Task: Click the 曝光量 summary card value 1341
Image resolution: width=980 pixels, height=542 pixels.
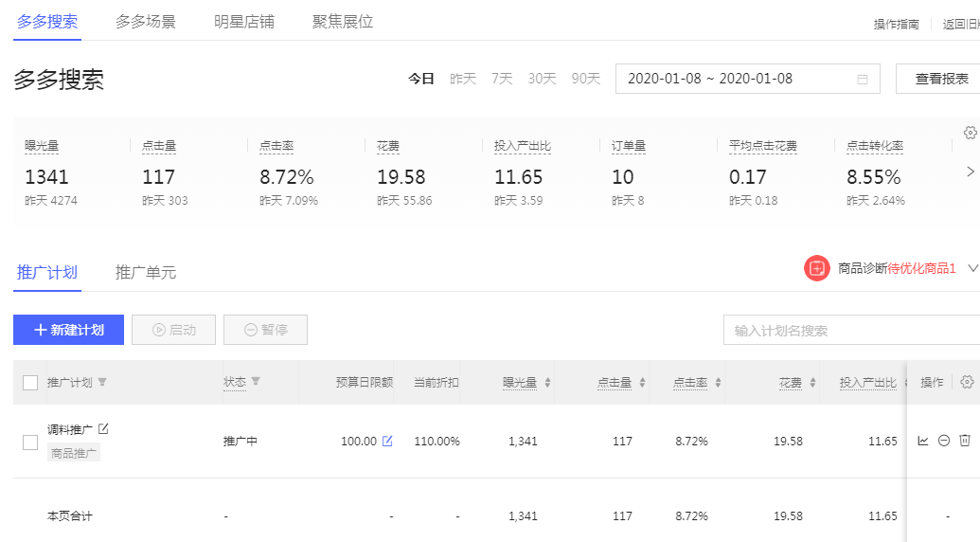Action: tap(46, 177)
